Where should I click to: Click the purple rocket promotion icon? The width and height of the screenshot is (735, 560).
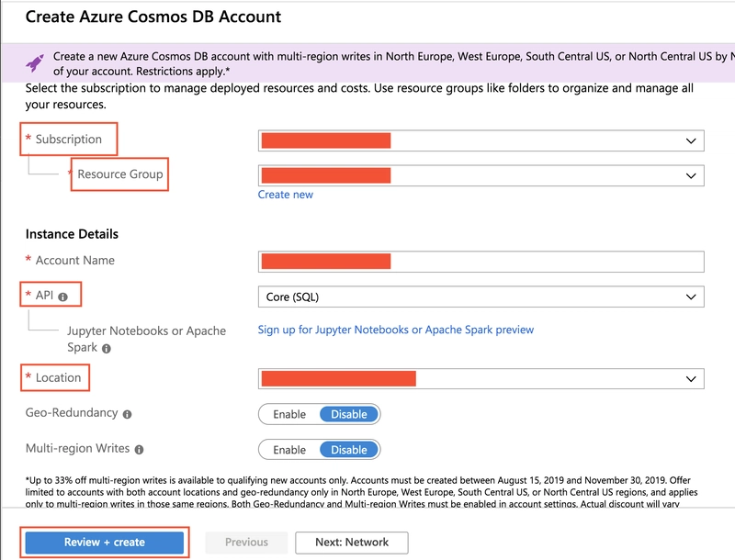tap(35, 62)
